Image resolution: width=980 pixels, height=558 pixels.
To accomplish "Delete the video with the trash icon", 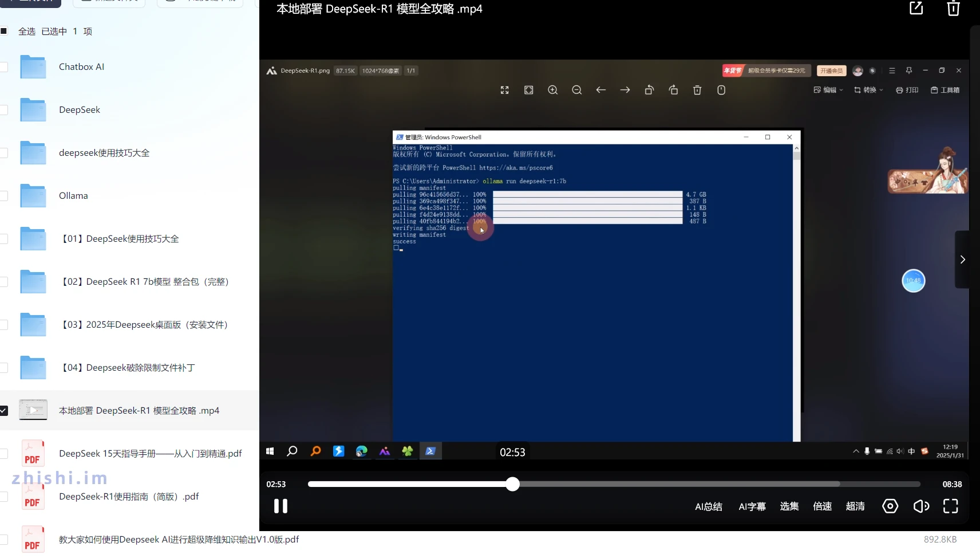I will click(x=953, y=8).
